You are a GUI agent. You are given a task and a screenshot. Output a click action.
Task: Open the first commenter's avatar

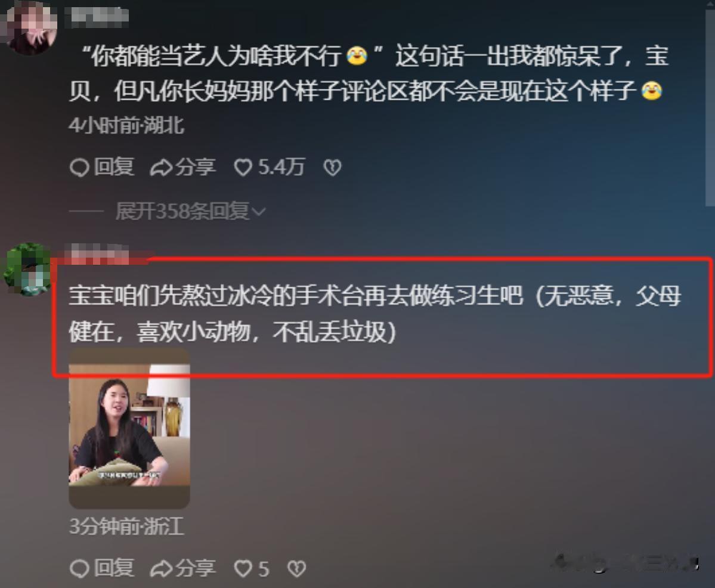click(30, 28)
